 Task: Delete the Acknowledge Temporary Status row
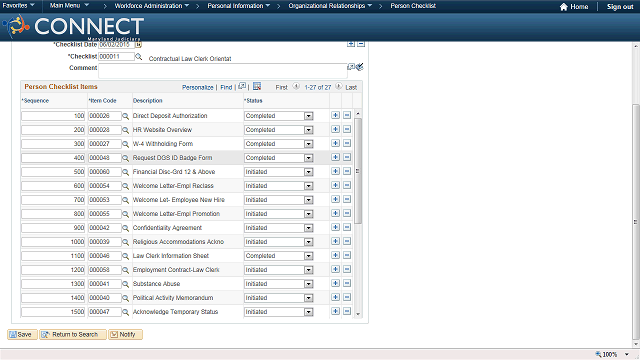pos(347,311)
